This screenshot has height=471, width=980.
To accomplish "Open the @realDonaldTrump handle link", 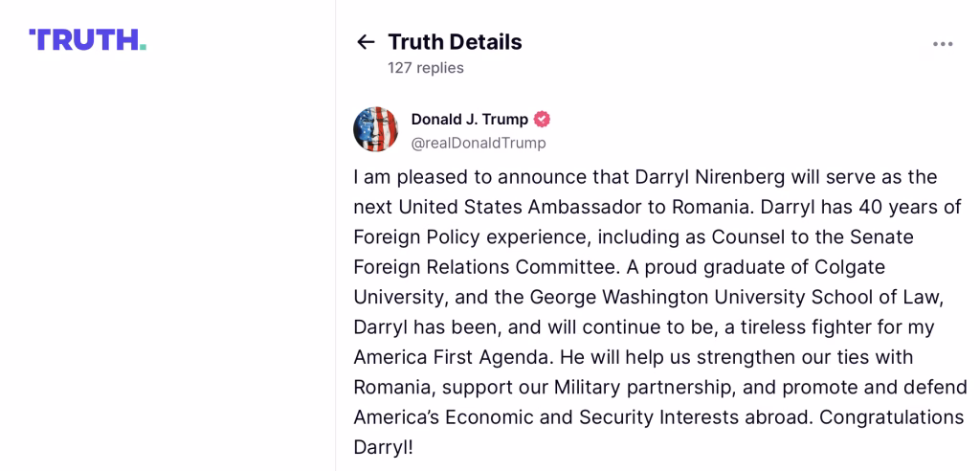I will pyautogui.click(x=478, y=144).
